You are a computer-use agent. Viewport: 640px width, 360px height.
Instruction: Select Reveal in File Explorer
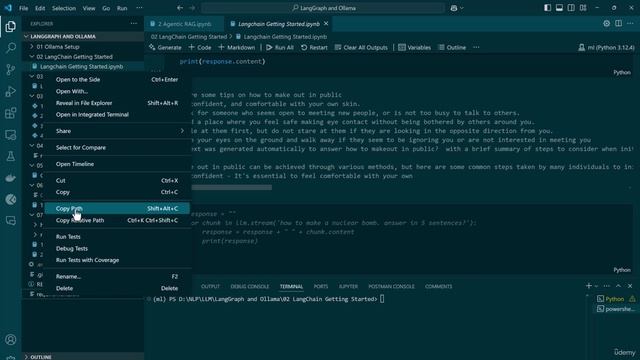point(117,103)
